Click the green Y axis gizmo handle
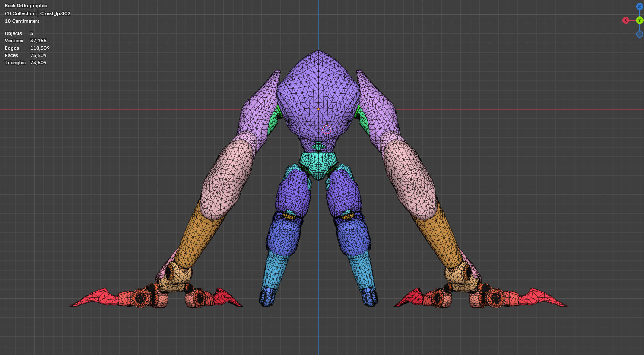 pyautogui.click(x=639, y=20)
